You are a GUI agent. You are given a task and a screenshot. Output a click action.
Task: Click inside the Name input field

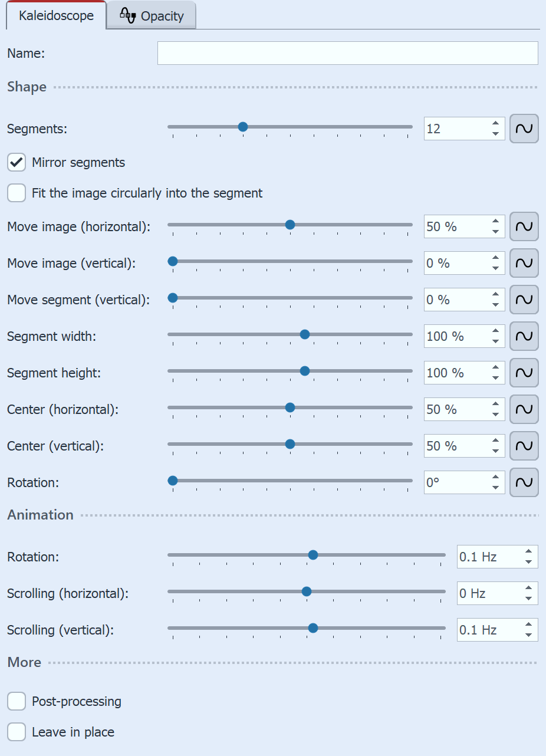point(347,53)
